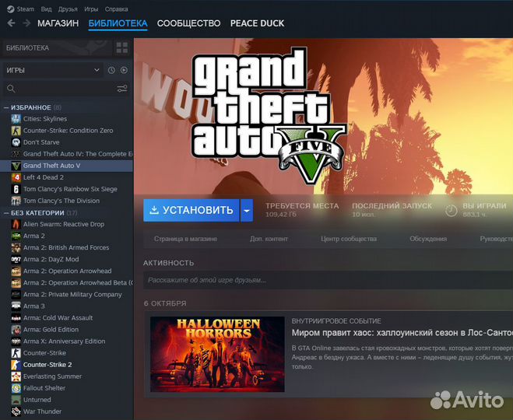Screen dimensions: 513x420
Task: Open advanced filter settings icon
Action: tap(122, 89)
